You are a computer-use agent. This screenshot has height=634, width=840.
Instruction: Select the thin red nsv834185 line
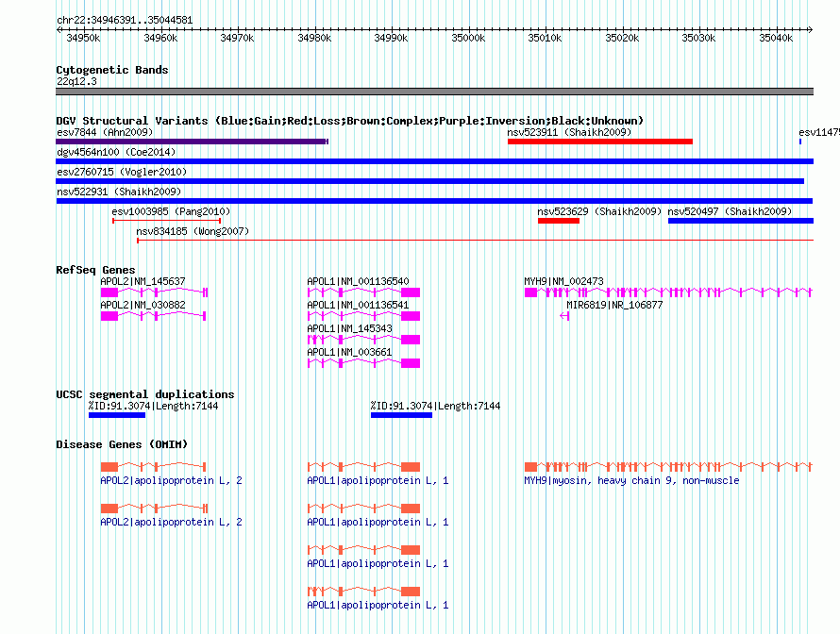point(475,241)
